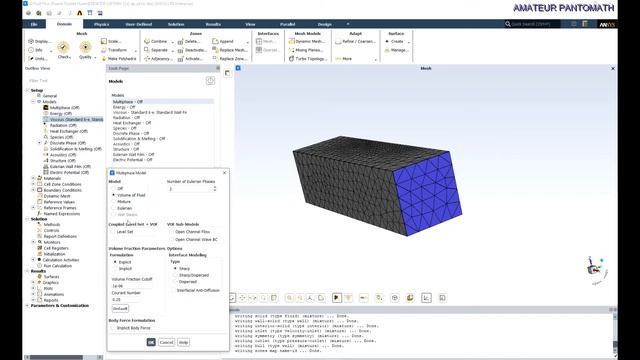Open the Adapt More dropdown
The height and width of the screenshot is (360, 640).
[376, 59]
